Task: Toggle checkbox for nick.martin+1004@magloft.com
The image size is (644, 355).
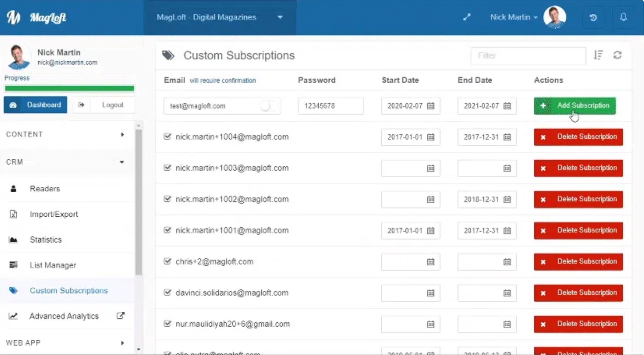Action: click(x=167, y=137)
